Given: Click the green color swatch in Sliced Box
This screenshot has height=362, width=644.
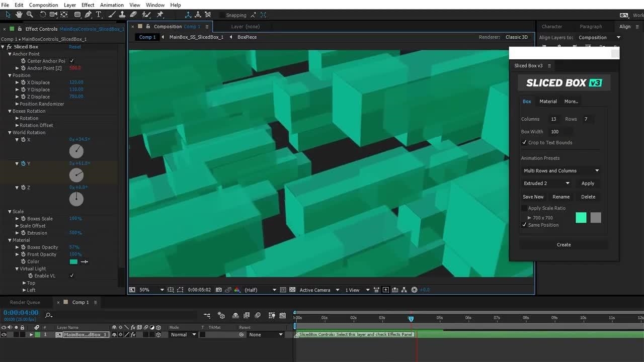Looking at the screenshot, I should click(581, 218).
